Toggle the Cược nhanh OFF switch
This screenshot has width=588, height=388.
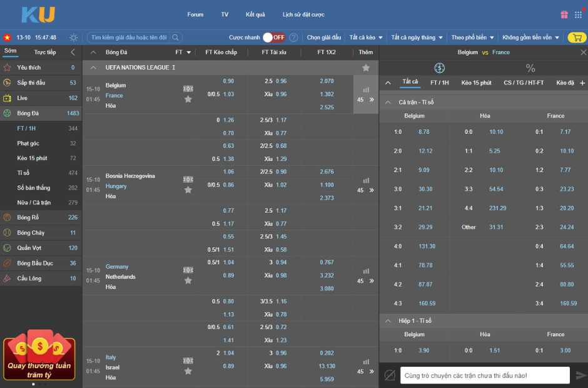(274, 38)
